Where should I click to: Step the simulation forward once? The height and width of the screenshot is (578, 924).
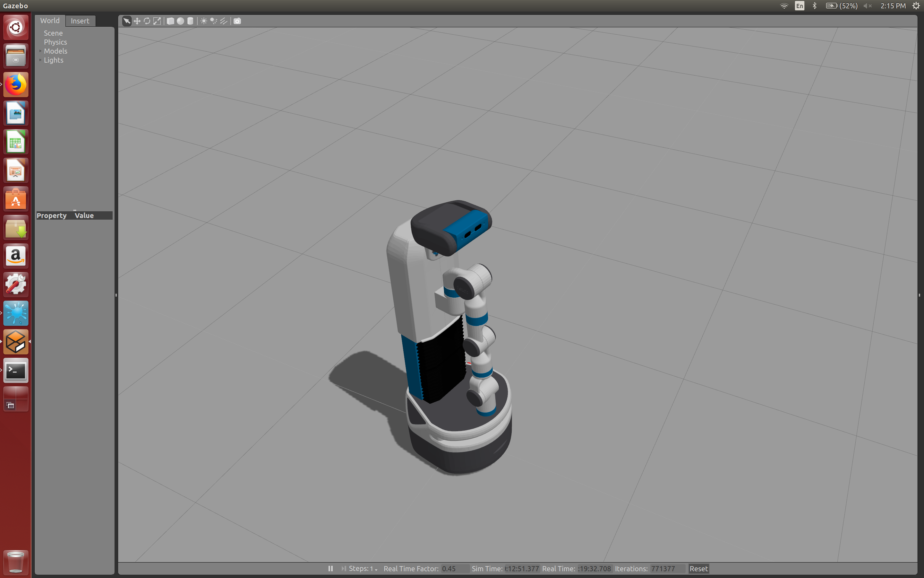coord(344,568)
